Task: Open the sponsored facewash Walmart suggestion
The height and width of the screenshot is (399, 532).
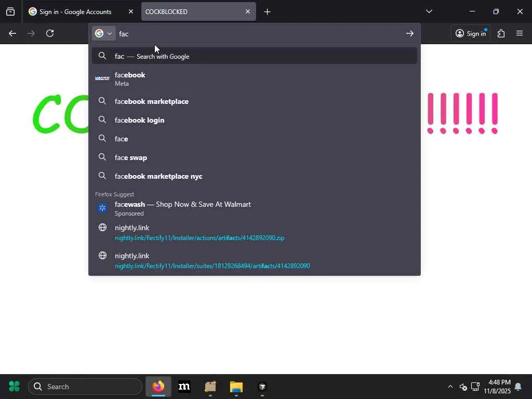Action: (255, 208)
